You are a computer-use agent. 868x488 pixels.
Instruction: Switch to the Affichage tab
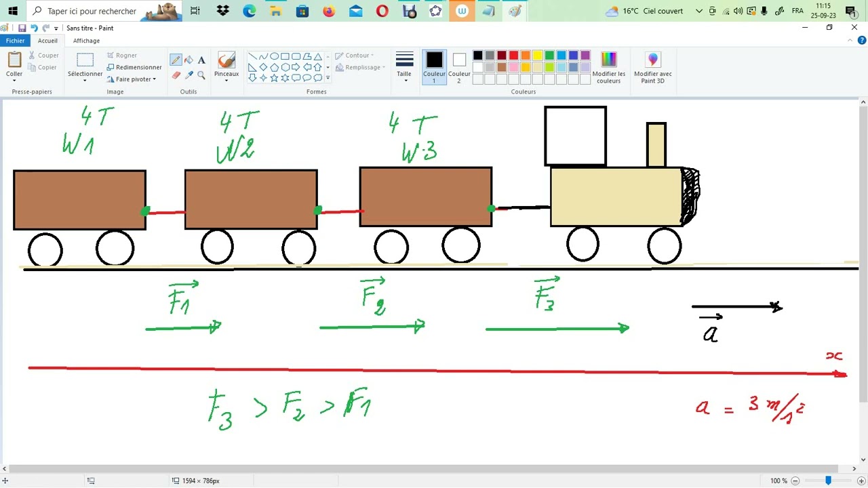(86, 41)
